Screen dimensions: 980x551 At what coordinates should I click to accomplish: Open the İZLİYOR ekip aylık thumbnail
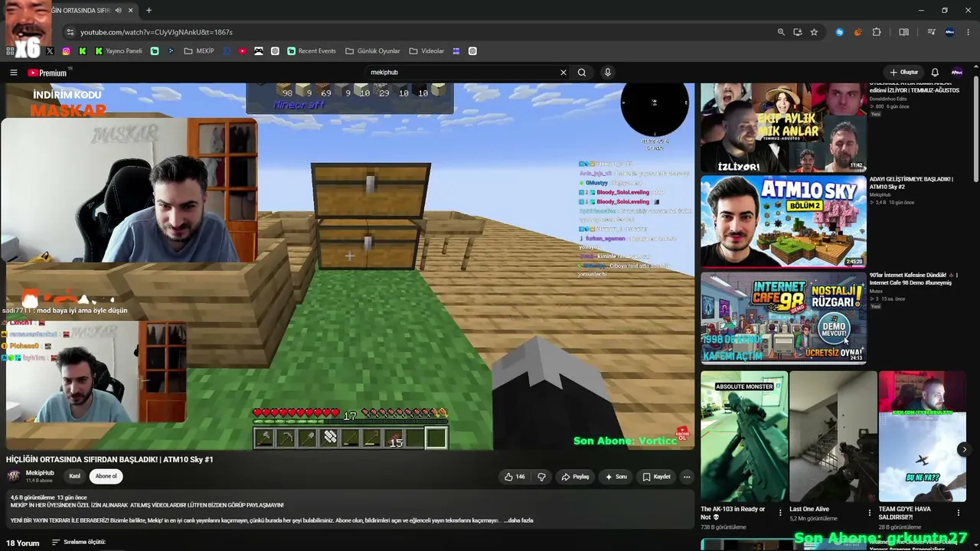click(x=783, y=128)
